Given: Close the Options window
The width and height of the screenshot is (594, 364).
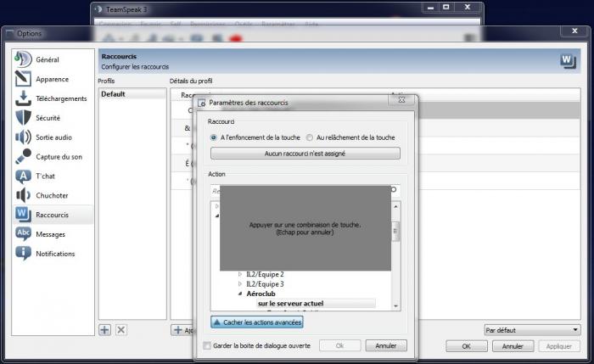Looking at the screenshot, I should coord(574,31).
